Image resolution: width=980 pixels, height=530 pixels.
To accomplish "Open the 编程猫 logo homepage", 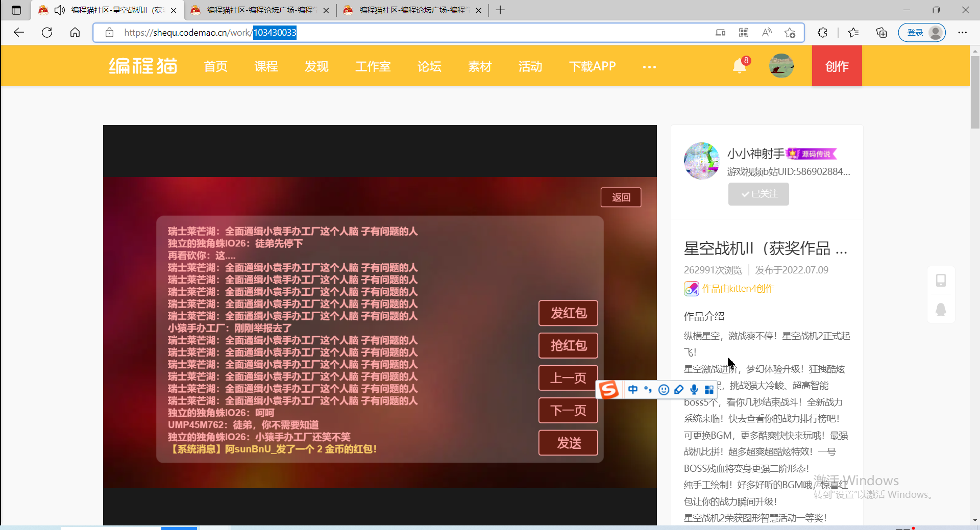I will point(143,66).
